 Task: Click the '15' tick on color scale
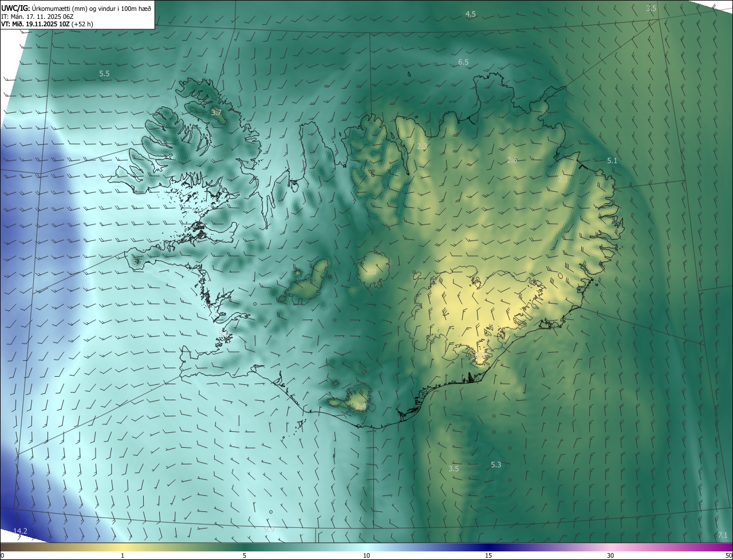tap(488, 555)
